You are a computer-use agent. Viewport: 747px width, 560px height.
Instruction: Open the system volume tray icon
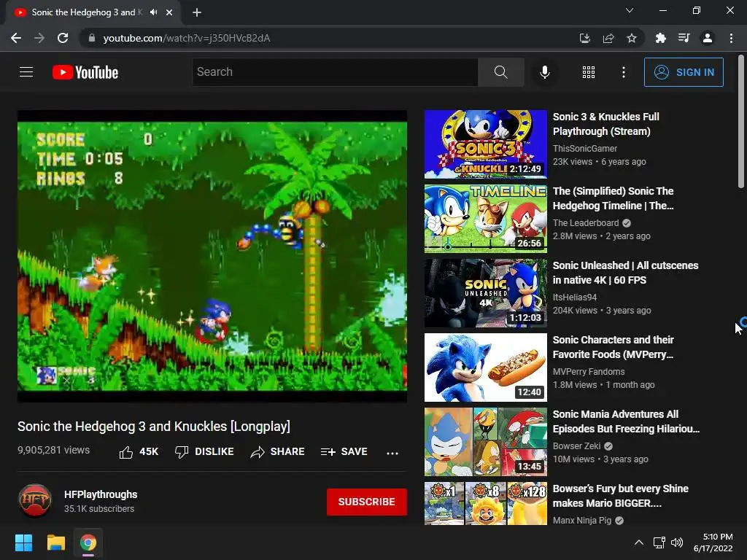point(676,542)
